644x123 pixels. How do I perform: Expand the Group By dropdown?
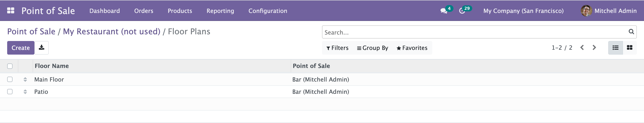point(372,48)
